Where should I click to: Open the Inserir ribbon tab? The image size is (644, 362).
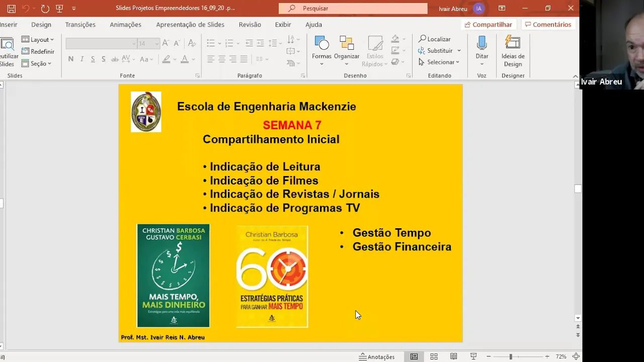point(9,25)
